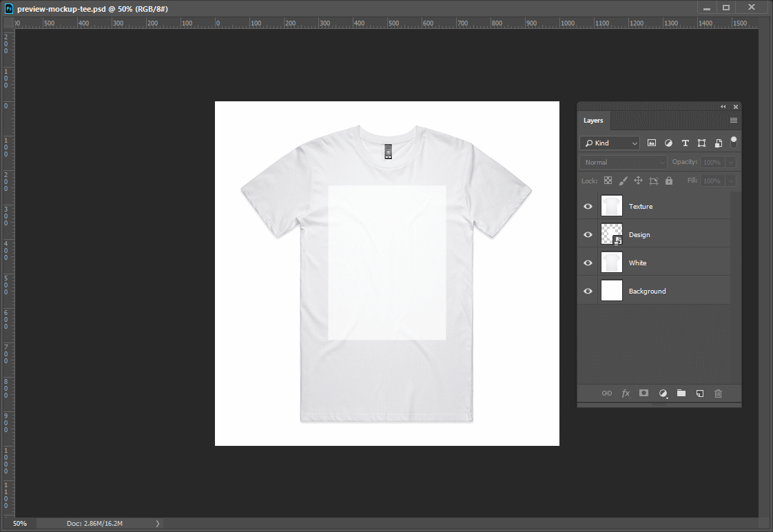The height and width of the screenshot is (532, 773).
Task: Click the new layer icon
Action: point(699,393)
